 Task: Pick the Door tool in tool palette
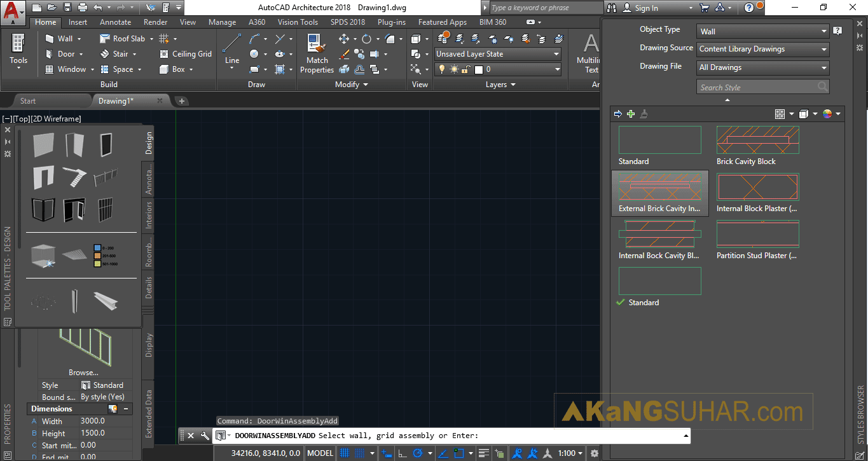[x=74, y=145]
